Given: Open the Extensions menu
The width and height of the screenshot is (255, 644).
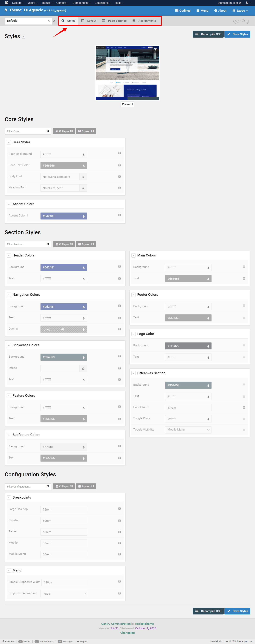Looking at the screenshot, I should pyautogui.click(x=103, y=3).
